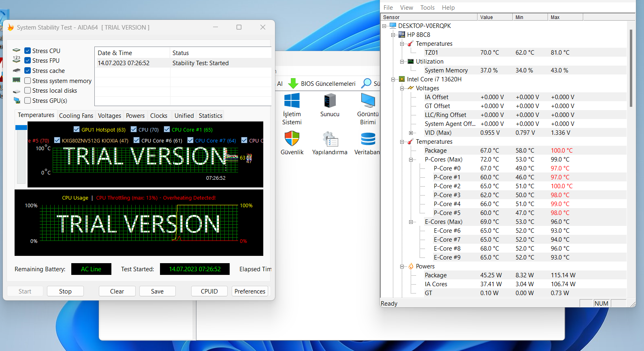This screenshot has height=351, width=644.
Task: Open the Veritabanı database icon
Action: (368, 138)
